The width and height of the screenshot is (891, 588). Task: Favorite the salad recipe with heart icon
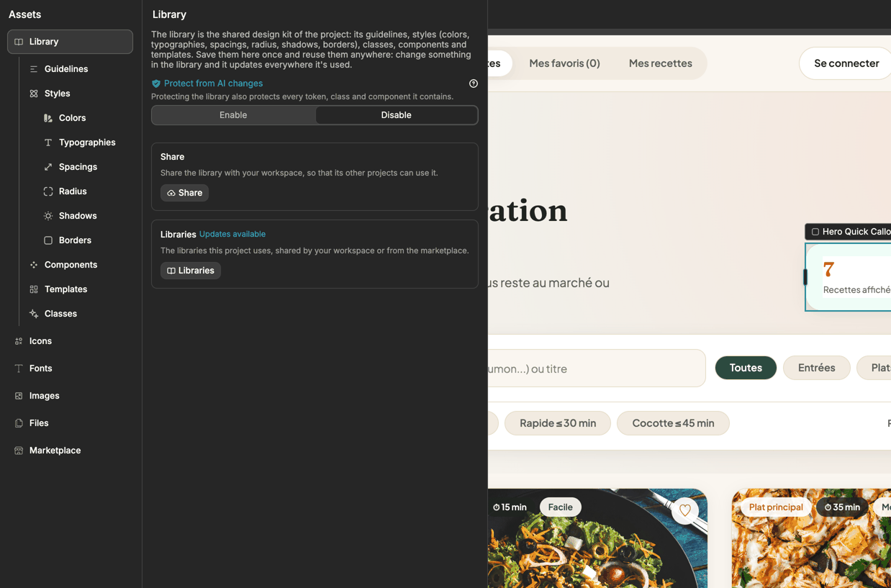click(685, 510)
